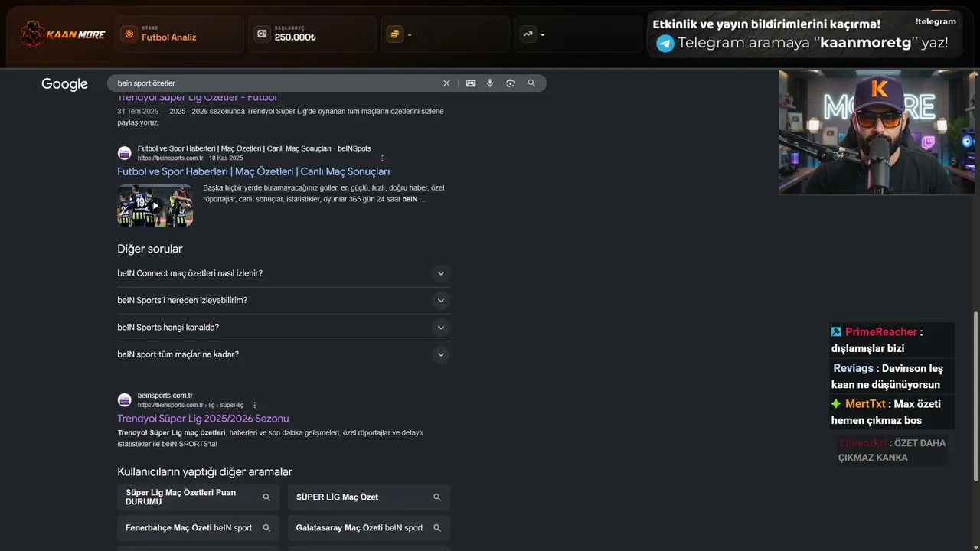
Task: Click the streamer webcam feed
Action: [877, 132]
